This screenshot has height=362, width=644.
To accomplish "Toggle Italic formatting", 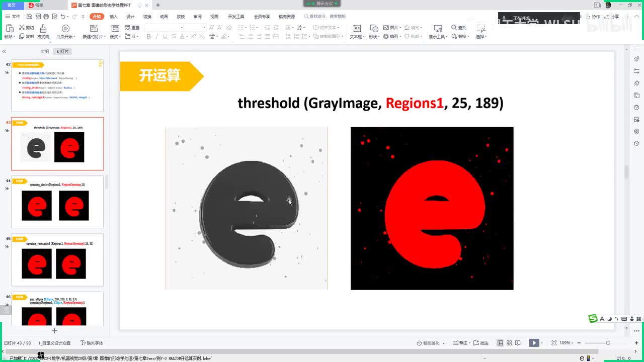I will coord(157,36).
